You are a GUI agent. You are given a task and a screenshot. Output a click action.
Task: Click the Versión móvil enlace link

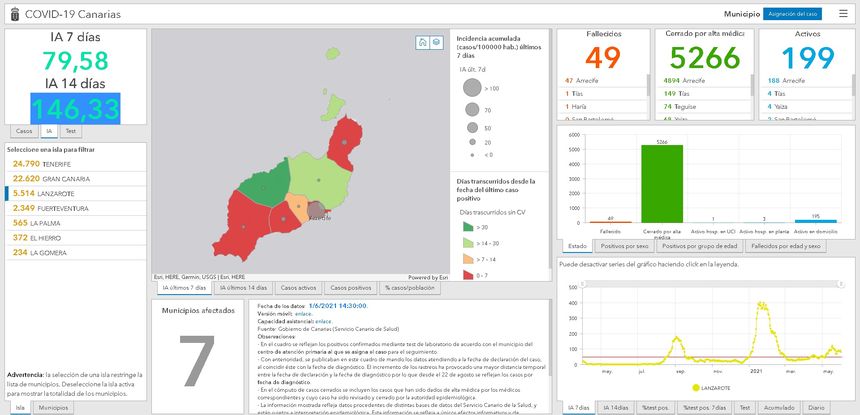[x=303, y=313]
